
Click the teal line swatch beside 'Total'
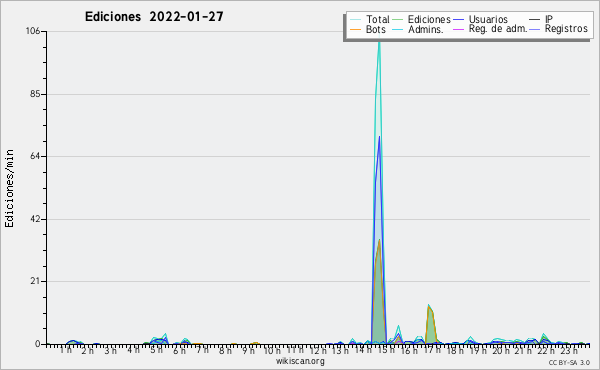pos(355,20)
